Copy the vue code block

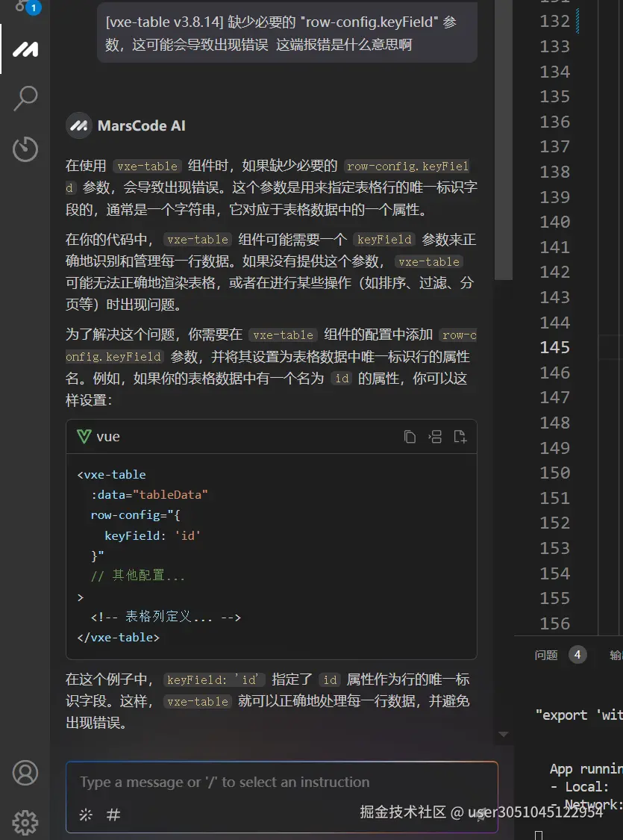tap(410, 437)
